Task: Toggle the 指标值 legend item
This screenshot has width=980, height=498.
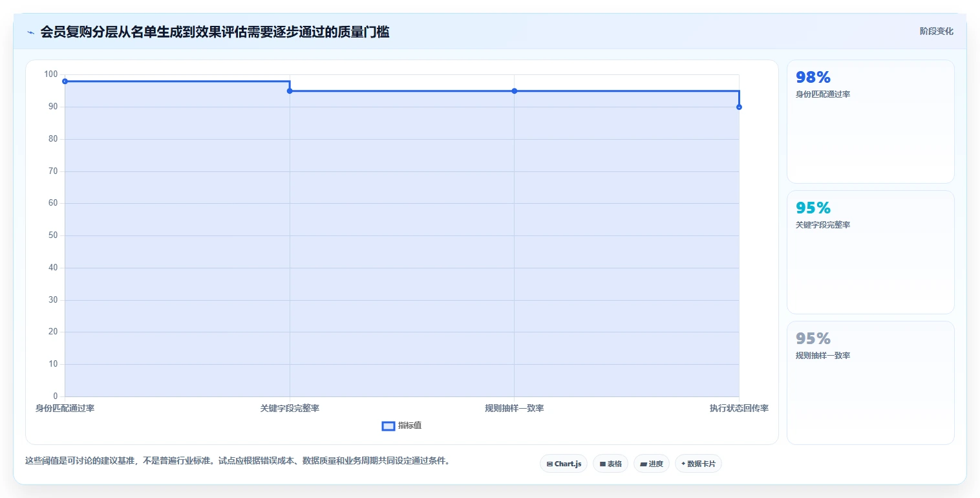Action: (x=402, y=426)
